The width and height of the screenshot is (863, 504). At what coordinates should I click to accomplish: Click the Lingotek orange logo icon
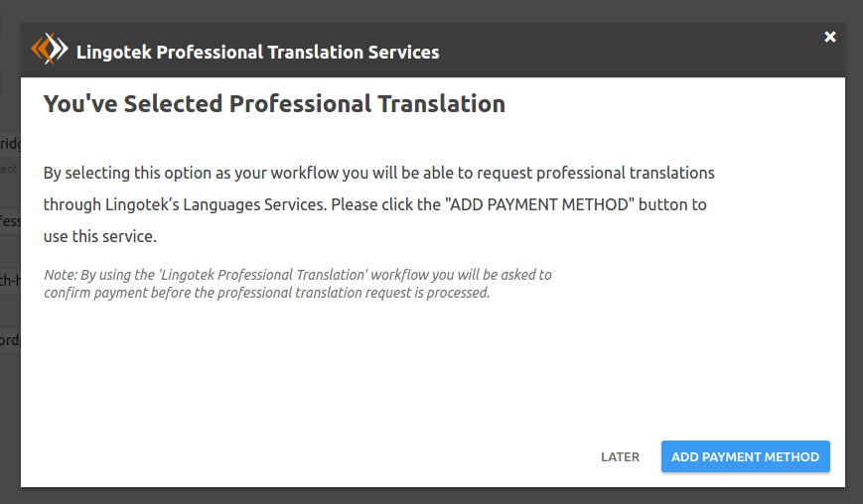point(49,50)
